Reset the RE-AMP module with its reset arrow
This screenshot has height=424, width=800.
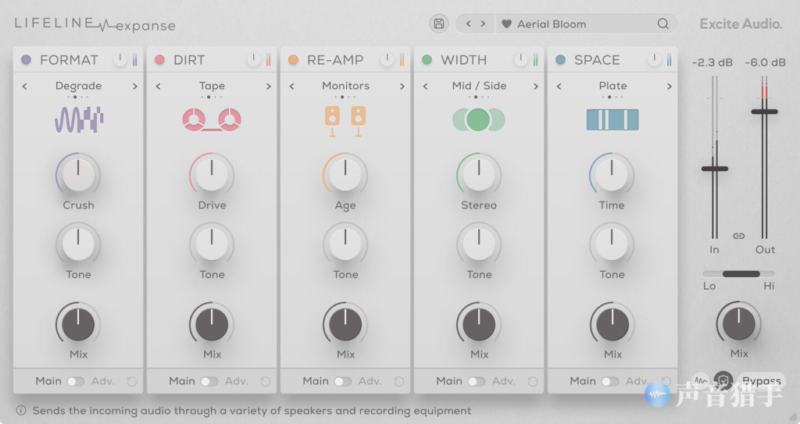399,382
